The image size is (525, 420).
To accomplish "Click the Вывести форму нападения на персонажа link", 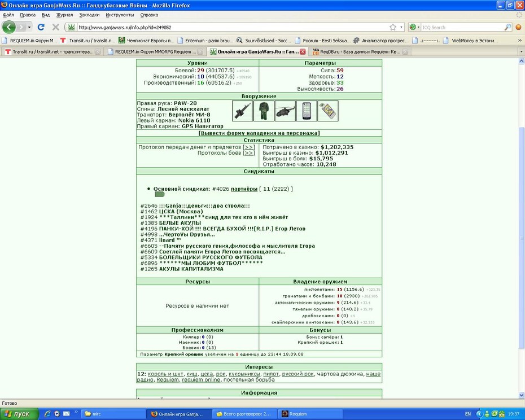I will click(259, 133).
